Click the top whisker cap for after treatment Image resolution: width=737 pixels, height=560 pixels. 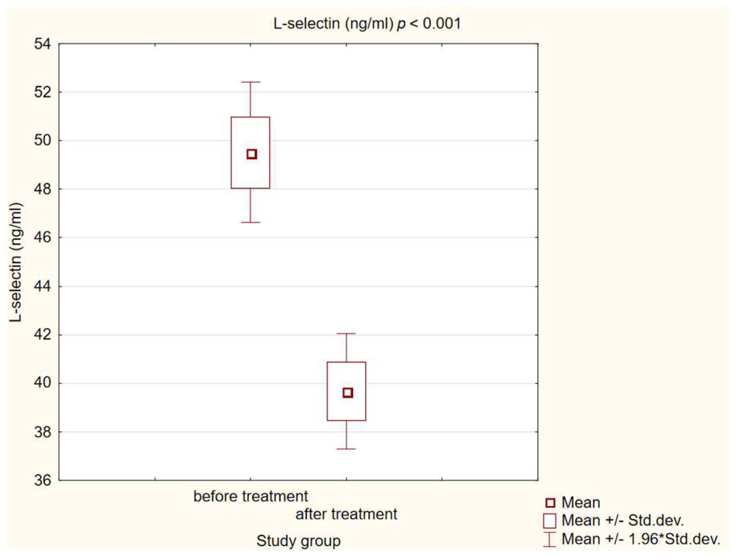point(346,333)
